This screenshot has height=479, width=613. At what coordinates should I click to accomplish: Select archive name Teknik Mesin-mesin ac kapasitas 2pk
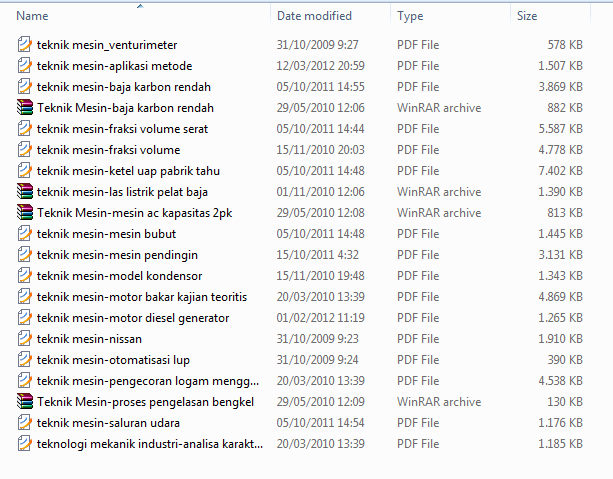tap(135, 213)
